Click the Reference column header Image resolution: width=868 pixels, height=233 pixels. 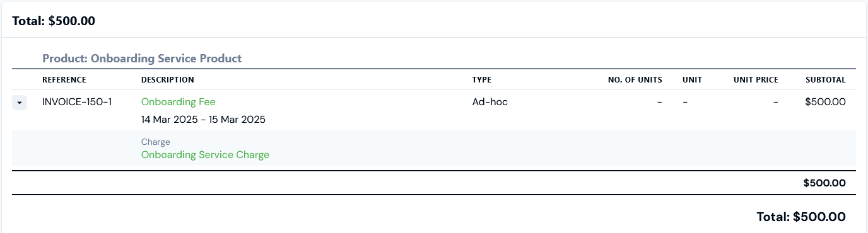coord(64,80)
